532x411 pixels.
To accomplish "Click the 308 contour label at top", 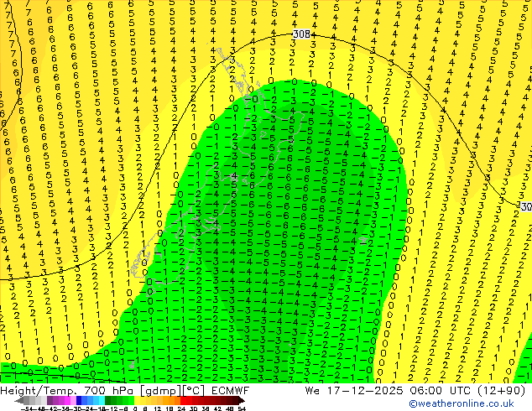I will pos(301,34).
